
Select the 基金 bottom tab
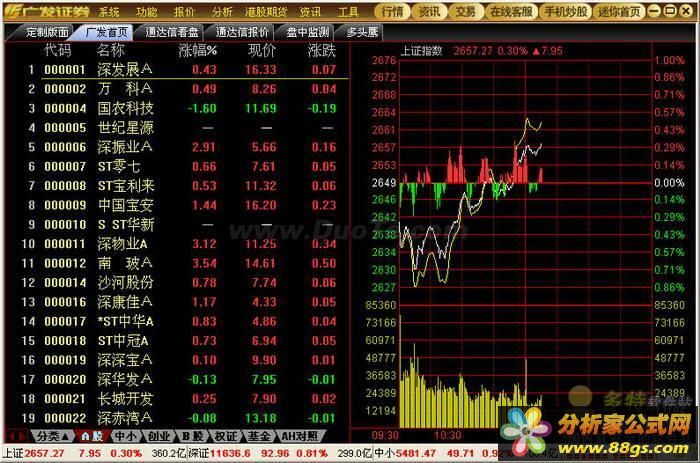[x=259, y=436]
